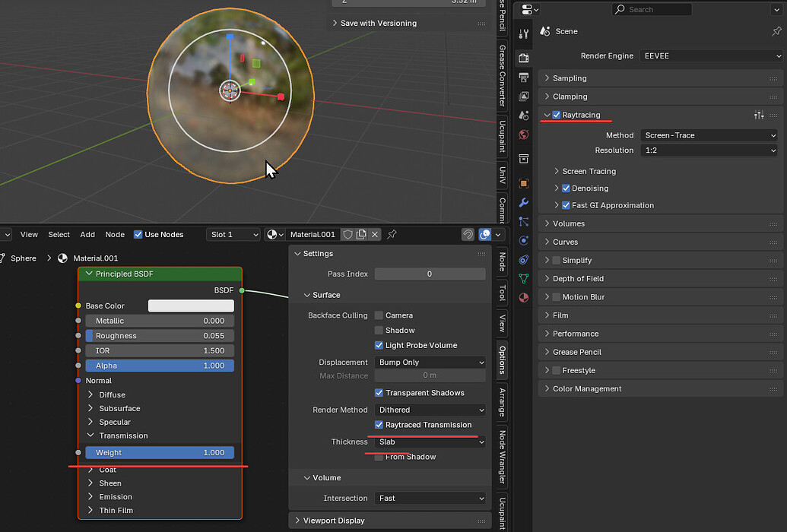Click the Material.001 name field
Image resolution: width=787 pixels, height=532 pixels.
(313, 234)
